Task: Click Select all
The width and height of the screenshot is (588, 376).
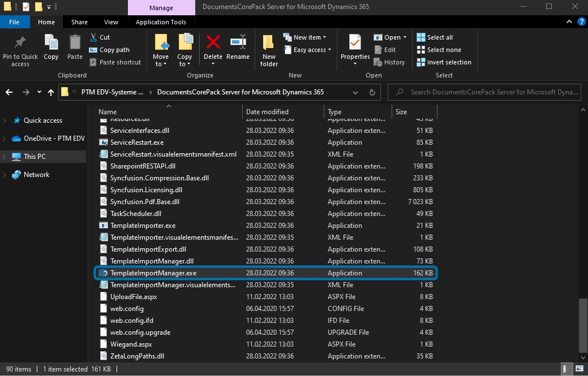Action: (435, 37)
